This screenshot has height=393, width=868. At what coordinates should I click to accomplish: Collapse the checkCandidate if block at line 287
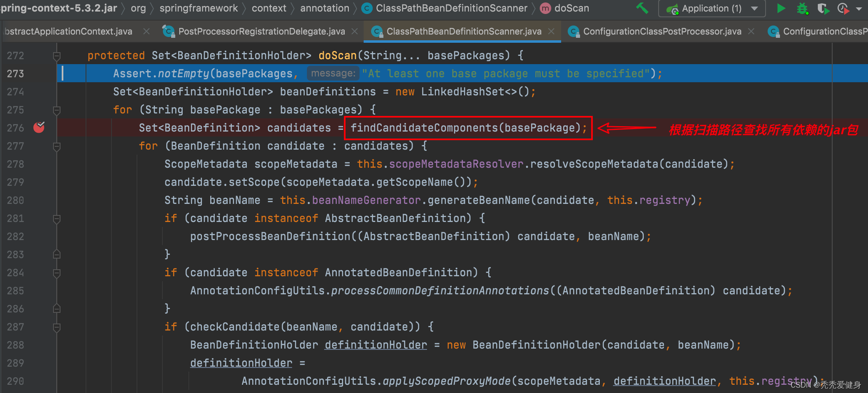[x=57, y=327]
